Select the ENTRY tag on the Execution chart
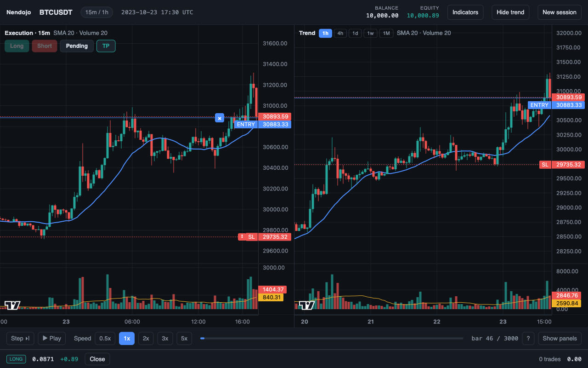Viewport: 588px width, 368px height. point(246,124)
